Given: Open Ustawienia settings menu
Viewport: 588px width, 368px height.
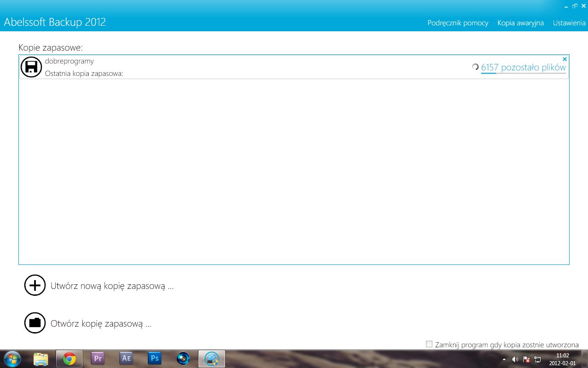Looking at the screenshot, I should click(x=569, y=23).
